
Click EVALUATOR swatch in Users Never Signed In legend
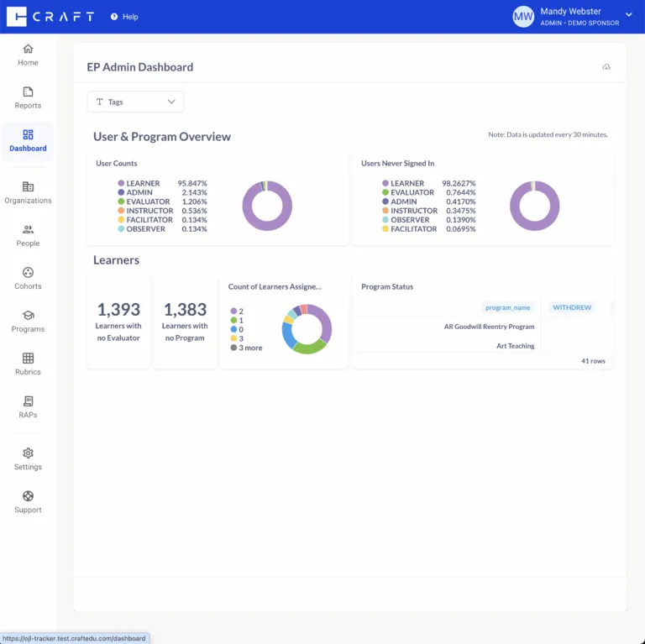pos(385,192)
